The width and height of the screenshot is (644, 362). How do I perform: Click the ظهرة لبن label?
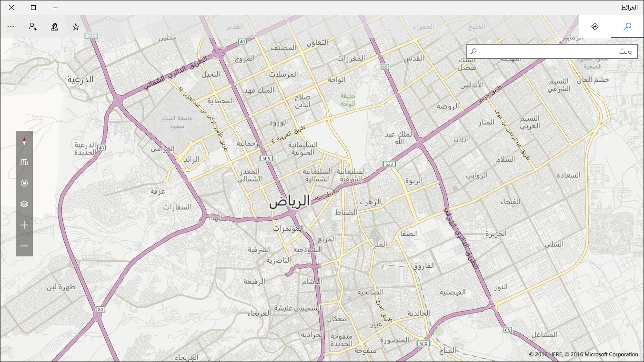61,287
